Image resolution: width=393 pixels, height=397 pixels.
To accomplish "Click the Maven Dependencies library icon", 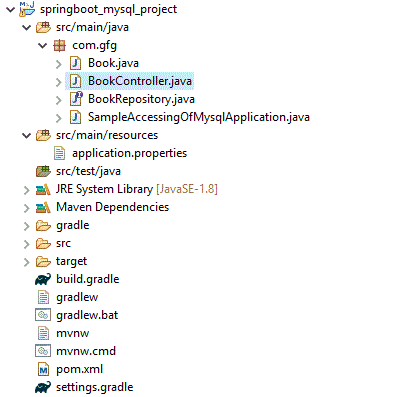I will pyautogui.click(x=43, y=207).
